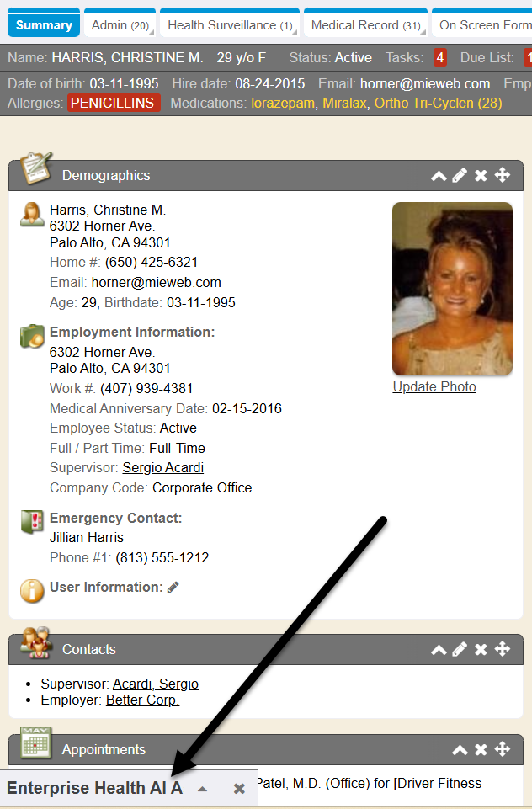Open the Admin tab
Screen dimensions: 532x809
[x=120, y=24]
